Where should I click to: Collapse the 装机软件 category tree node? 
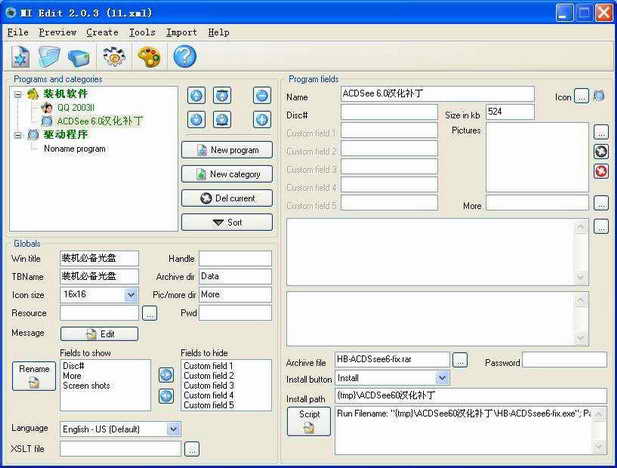[19, 94]
